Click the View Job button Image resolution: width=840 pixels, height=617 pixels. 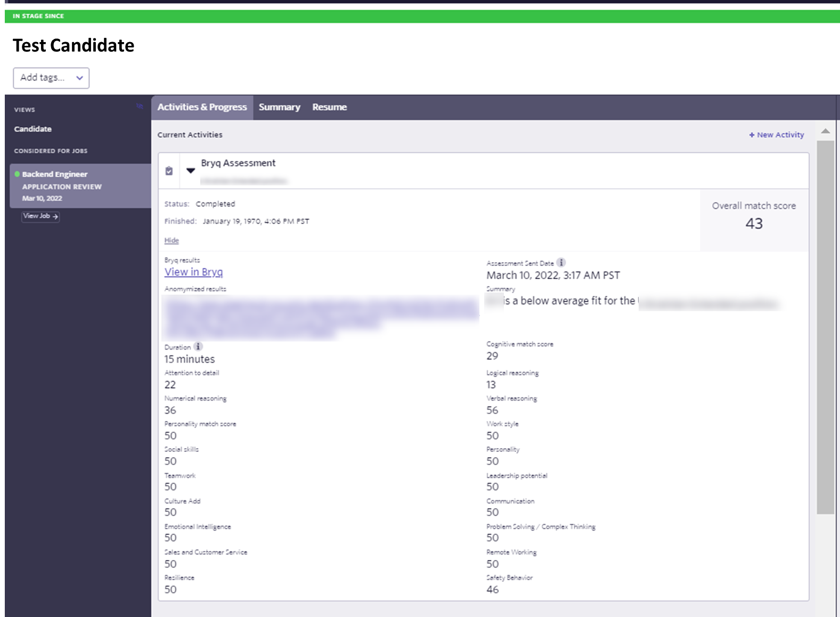40,216
